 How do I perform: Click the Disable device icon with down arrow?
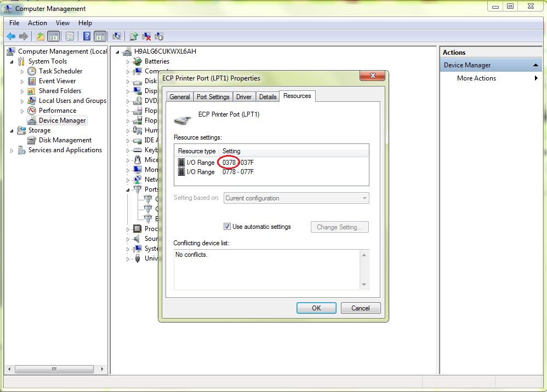(159, 37)
